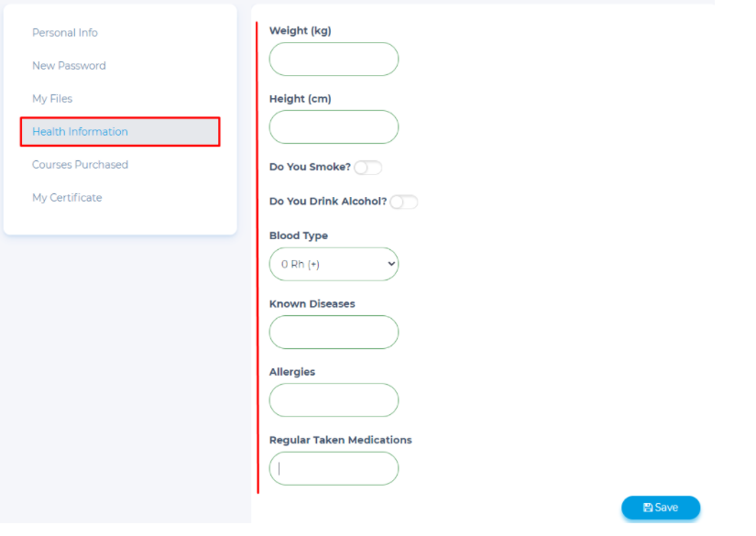
Task: Click the "Blood Type" field label
Action: click(x=298, y=235)
